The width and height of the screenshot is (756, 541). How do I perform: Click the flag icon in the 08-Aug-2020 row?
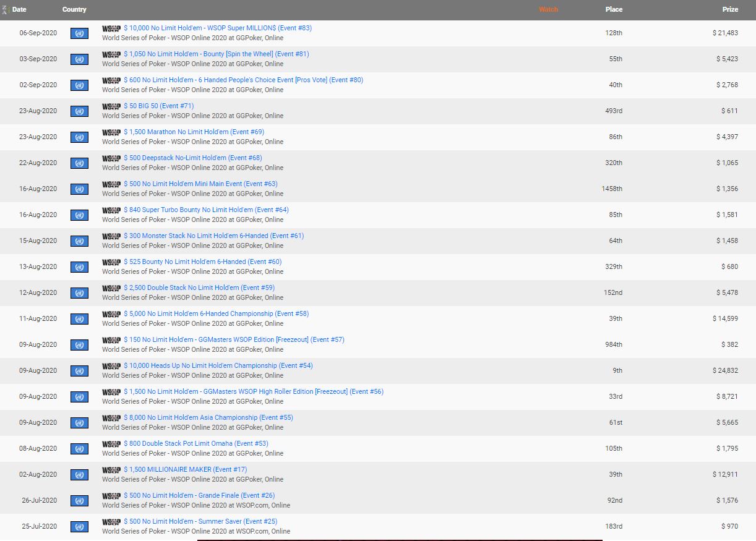(x=79, y=449)
